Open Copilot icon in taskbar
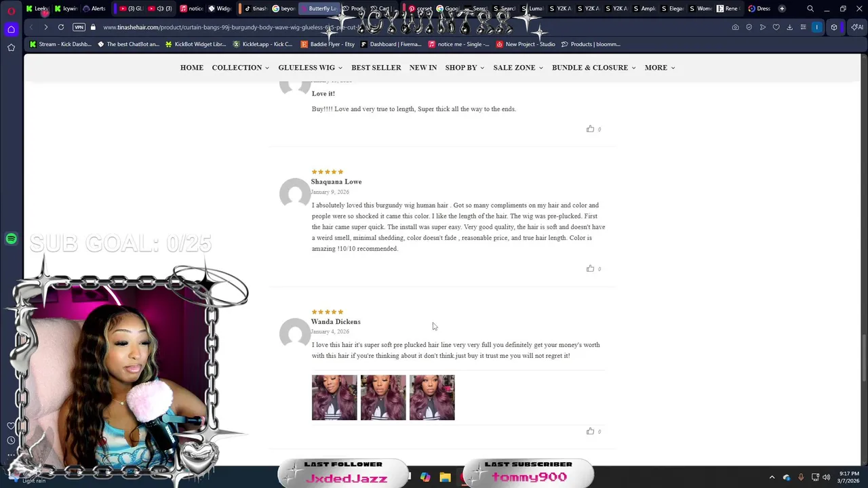Viewport: 868px width, 488px height. 425,477
